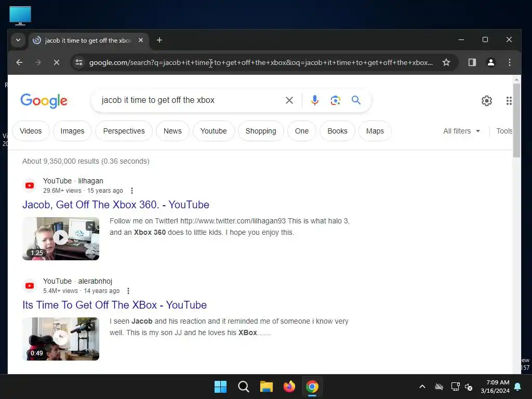Viewport: 532px width, 399px height.
Task: Click YouTube icon of lilhagan result
Action: pos(30,185)
